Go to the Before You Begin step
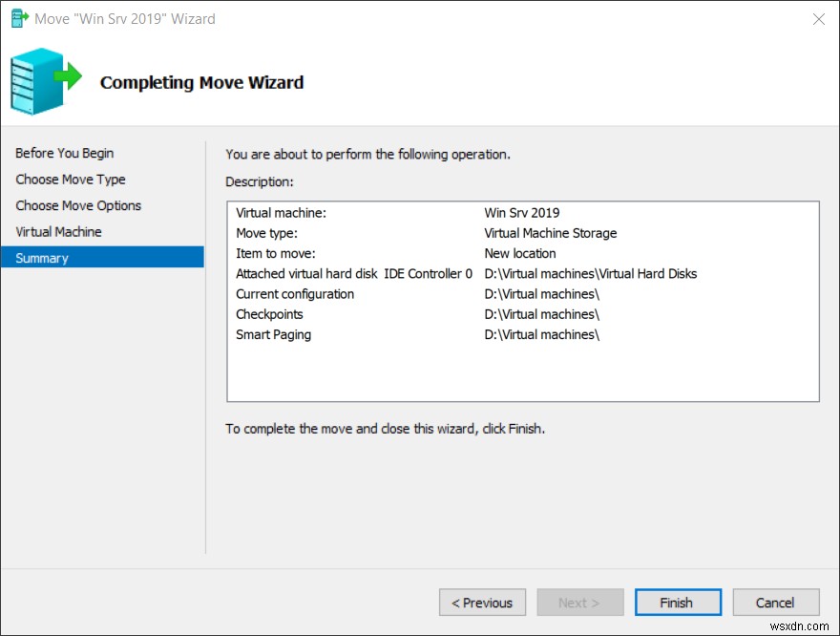 64,153
